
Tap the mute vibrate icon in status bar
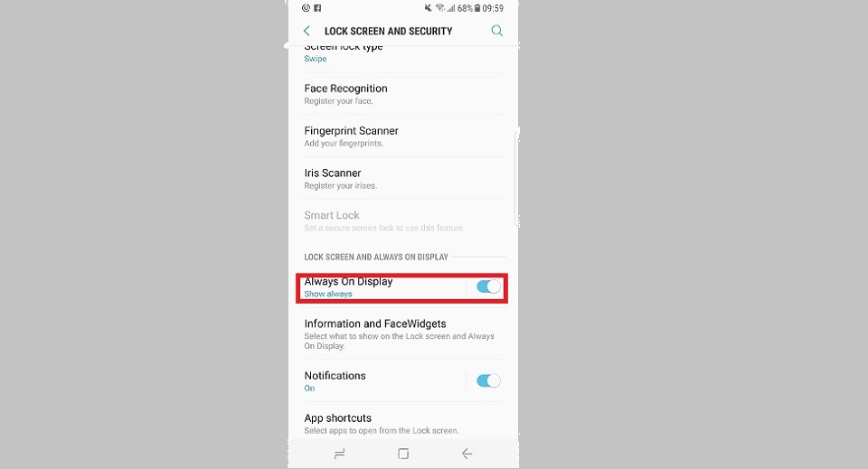coord(428,8)
